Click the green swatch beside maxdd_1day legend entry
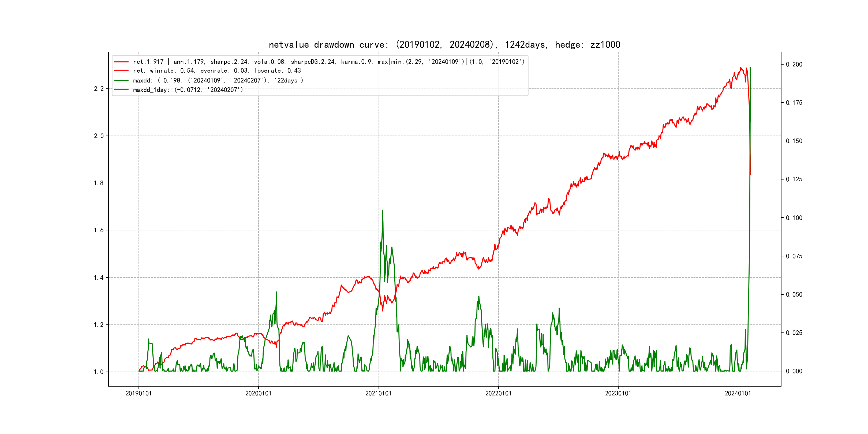868x434 pixels. (x=121, y=90)
